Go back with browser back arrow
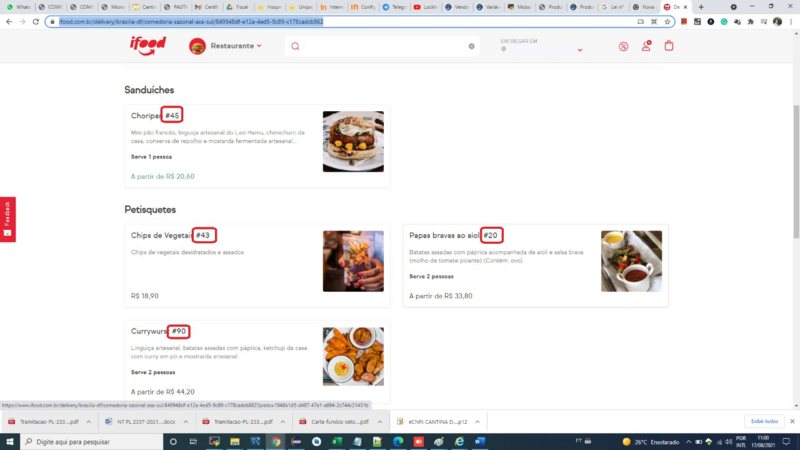 click(9, 21)
